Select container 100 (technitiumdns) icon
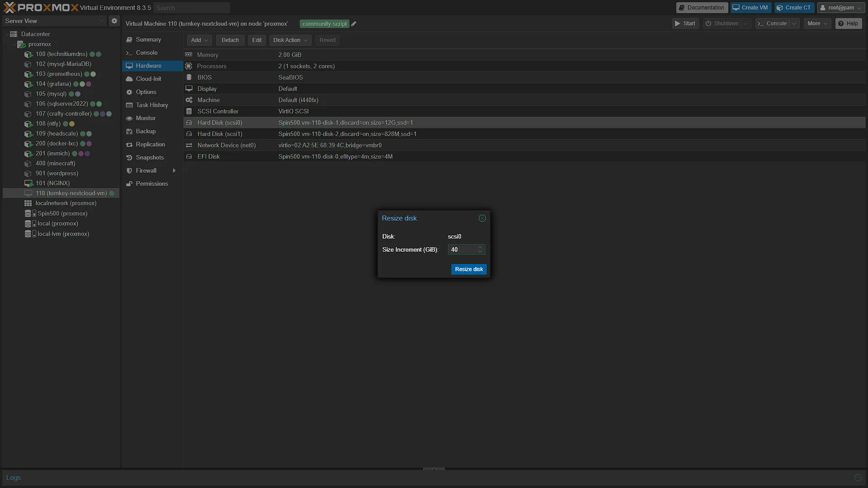 coord(28,54)
